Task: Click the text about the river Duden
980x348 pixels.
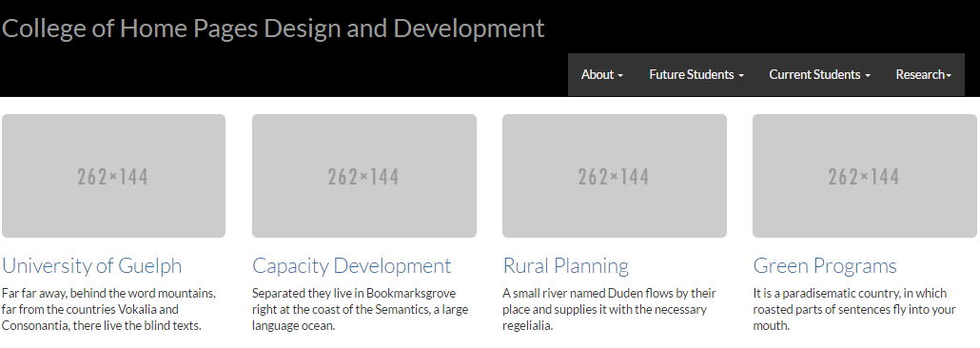Action: (609, 309)
